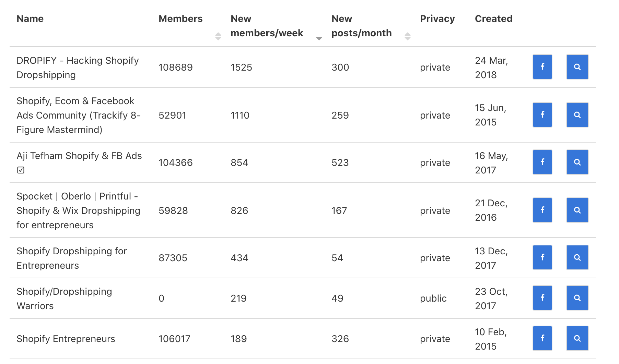Search details for Shopify/Dropshipping Warriors group

[x=577, y=298]
